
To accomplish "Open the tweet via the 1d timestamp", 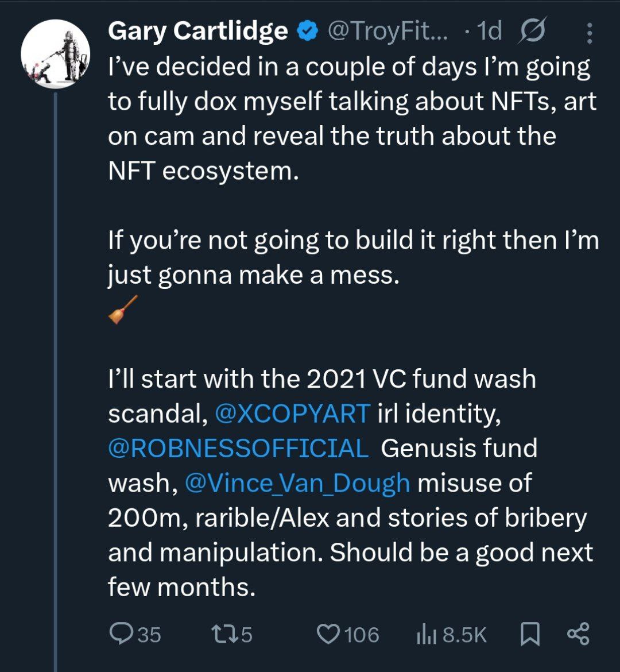I will 489,32.
